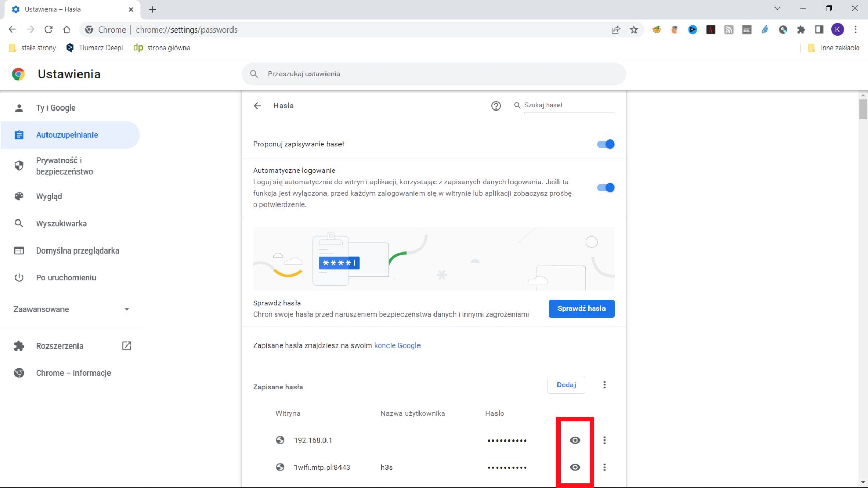Follow the koncie Google link
The width and height of the screenshot is (868, 488).
point(397,345)
